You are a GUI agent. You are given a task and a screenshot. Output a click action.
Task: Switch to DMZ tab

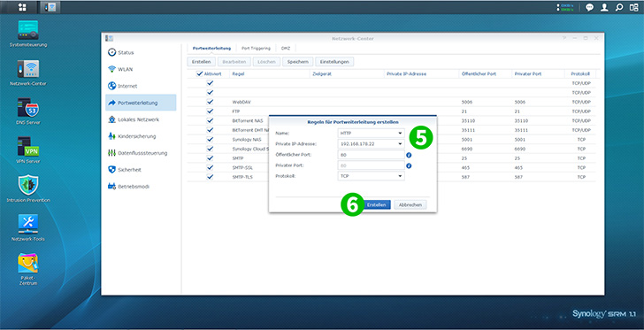coord(286,48)
